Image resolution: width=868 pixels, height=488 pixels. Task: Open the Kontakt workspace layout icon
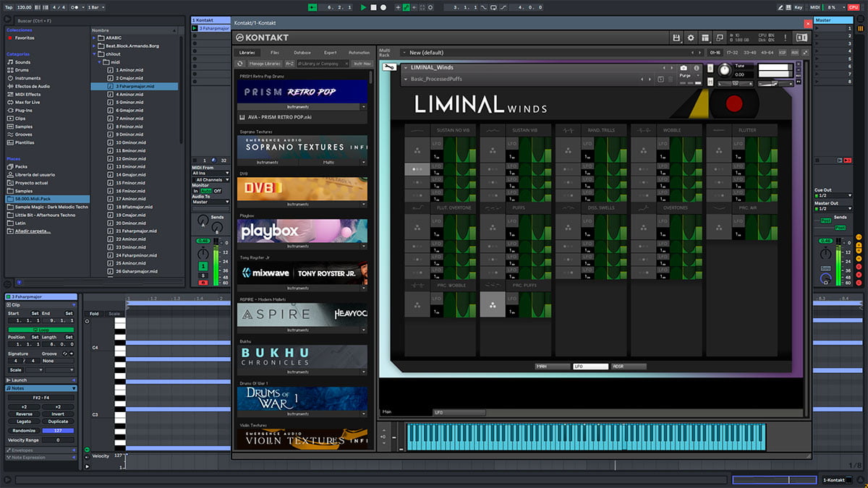[705, 38]
